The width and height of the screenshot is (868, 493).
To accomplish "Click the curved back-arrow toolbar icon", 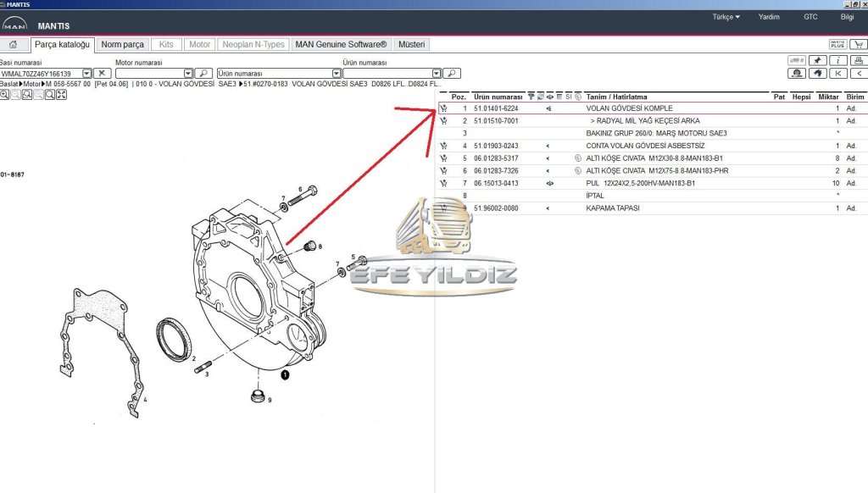I will (818, 73).
